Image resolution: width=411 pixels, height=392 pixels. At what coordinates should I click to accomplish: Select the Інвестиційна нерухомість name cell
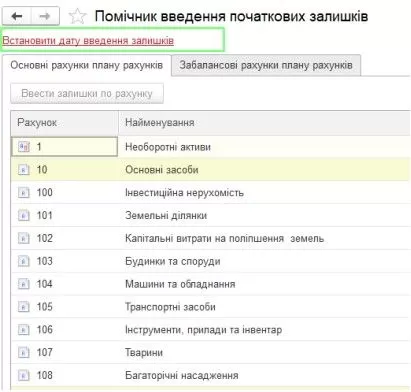coord(265,192)
